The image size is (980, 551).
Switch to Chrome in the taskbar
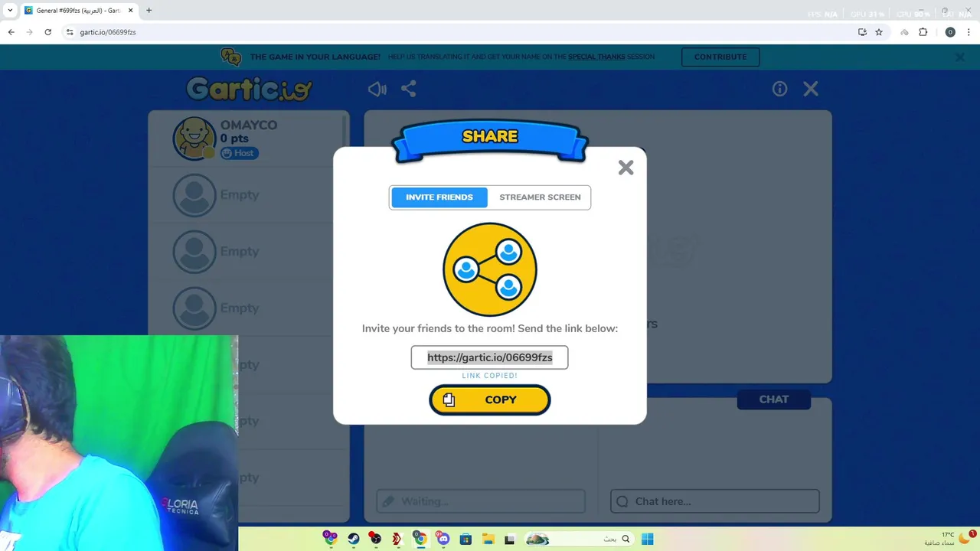pos(420,539)
